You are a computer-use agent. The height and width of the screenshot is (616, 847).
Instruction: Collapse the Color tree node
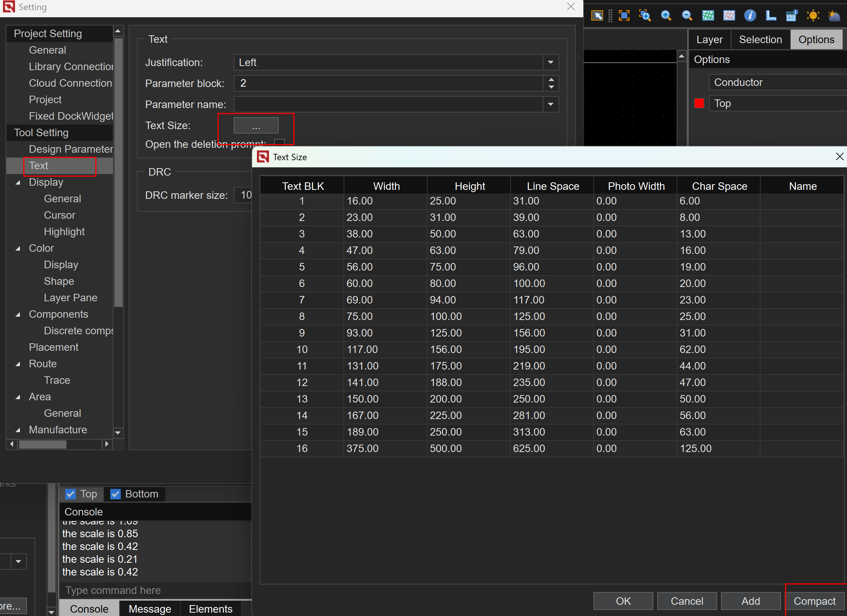point(18,248)
